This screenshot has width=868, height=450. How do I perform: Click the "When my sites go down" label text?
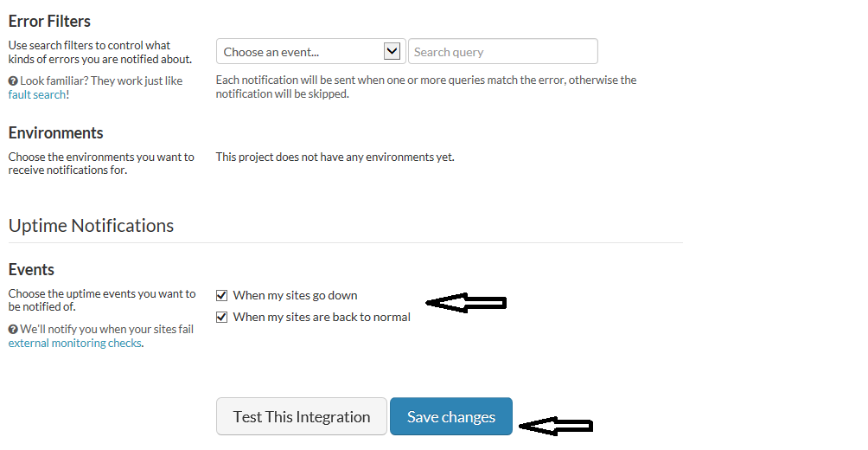pyautogui.click(x=295, y=295)
